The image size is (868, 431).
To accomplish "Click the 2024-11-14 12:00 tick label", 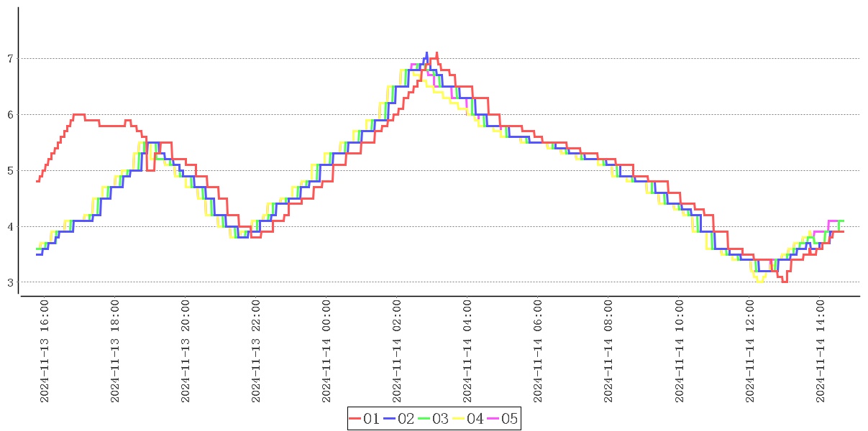I will (x=751, y=351).
